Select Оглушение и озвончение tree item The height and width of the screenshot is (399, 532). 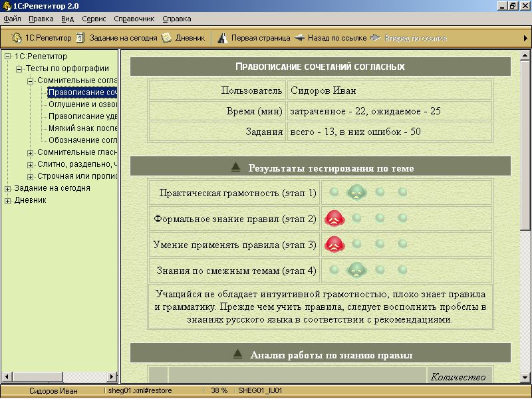(x=83, y=104)
